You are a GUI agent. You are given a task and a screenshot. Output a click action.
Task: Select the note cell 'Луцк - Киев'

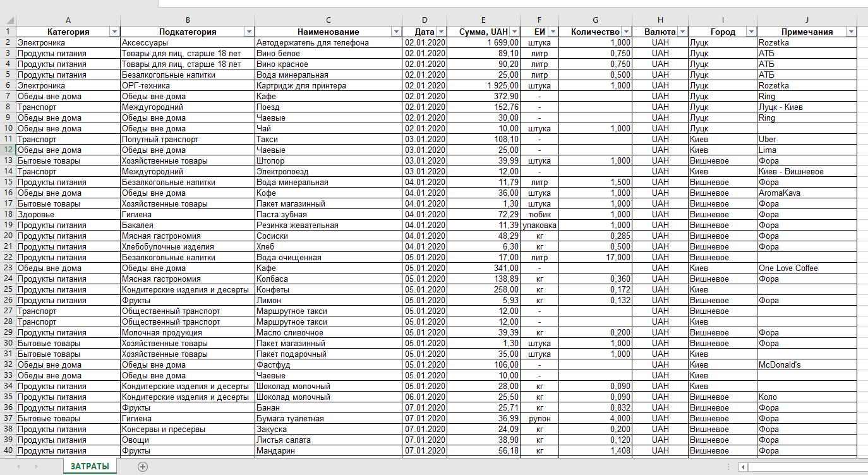tap(807, 107)
